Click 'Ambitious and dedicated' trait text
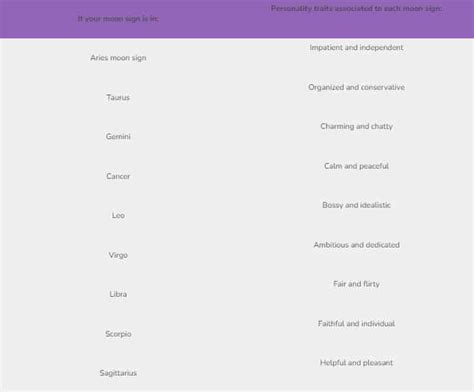 pos(356,245)
